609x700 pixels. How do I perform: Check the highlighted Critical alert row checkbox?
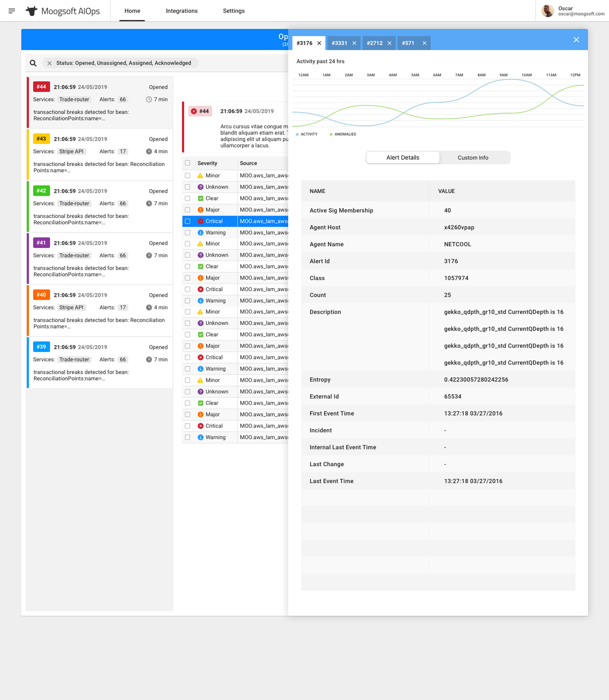188,221
